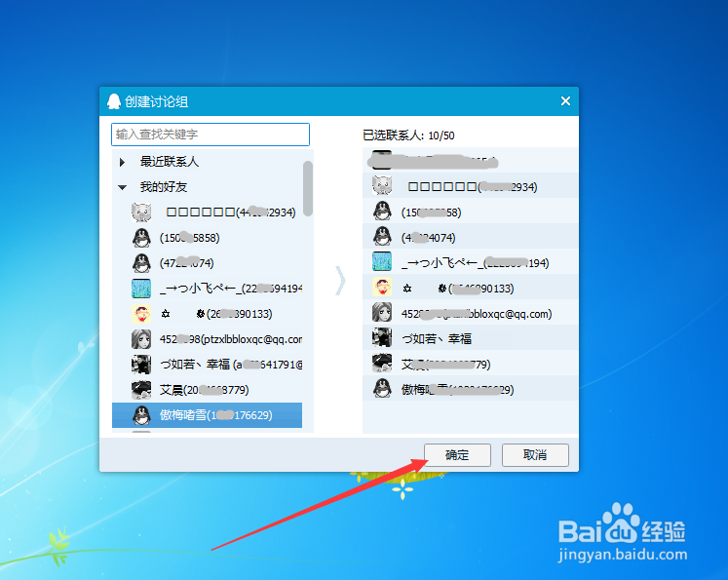Screen dimensions: 728x580
Task: Close the 创建讨论组 dialog
Action: [x=565, y=100]
